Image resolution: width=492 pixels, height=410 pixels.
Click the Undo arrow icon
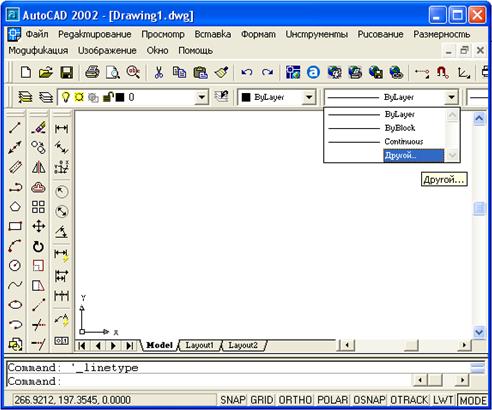(247, 72)
